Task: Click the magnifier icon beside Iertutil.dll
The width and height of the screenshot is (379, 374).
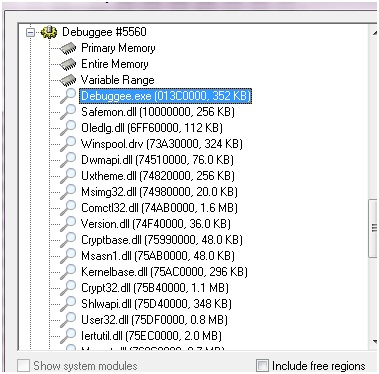Action: (x=68, y=336)
